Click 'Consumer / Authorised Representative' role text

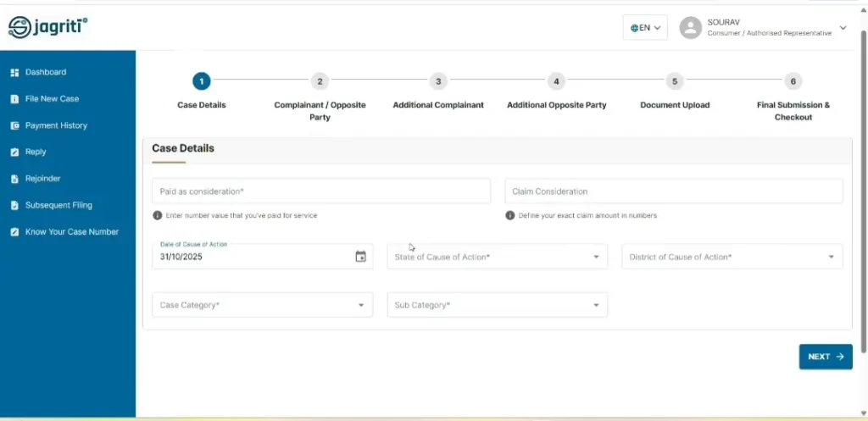pyautogui.click(x=769, y=33)
